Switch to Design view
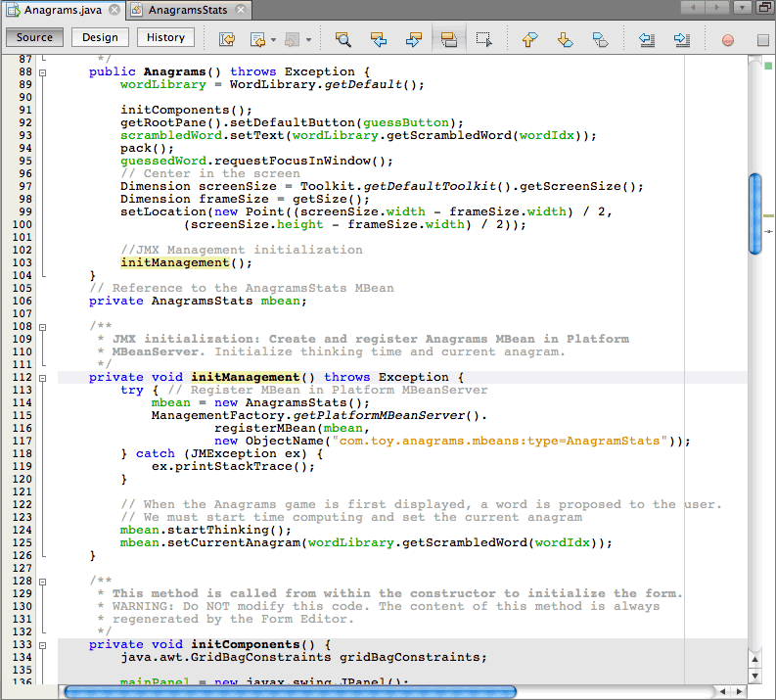 [x=100, y=37]
